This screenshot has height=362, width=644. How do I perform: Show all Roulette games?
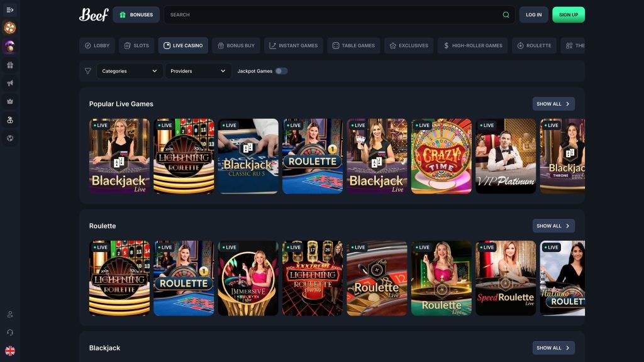coord(553,226)
